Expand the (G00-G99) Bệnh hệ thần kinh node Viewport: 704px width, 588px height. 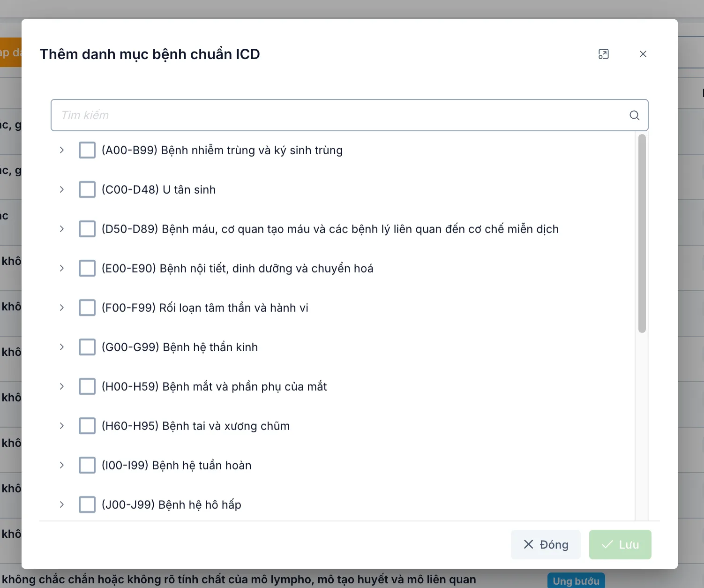point(62,347)
